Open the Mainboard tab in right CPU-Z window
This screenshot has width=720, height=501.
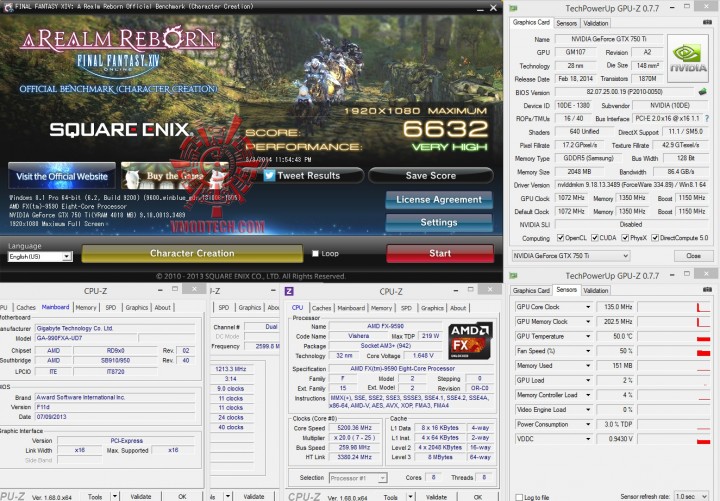pos(351,308)
